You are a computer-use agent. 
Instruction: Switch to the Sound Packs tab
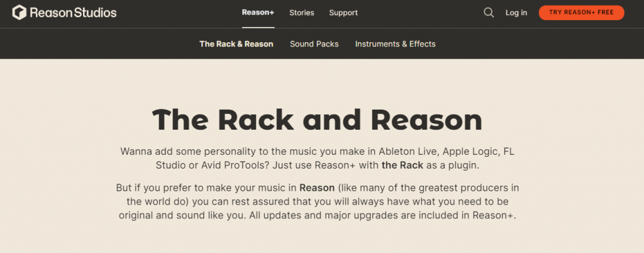click(314, 44)
